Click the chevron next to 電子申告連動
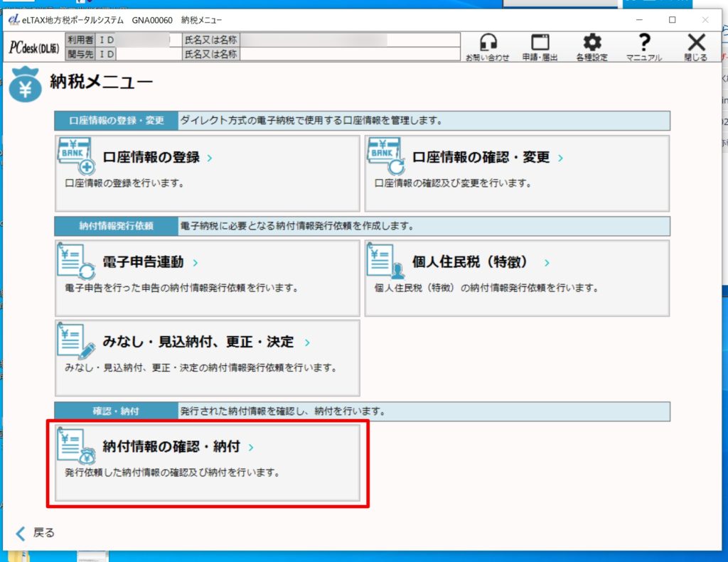 (x=196, y=263)
